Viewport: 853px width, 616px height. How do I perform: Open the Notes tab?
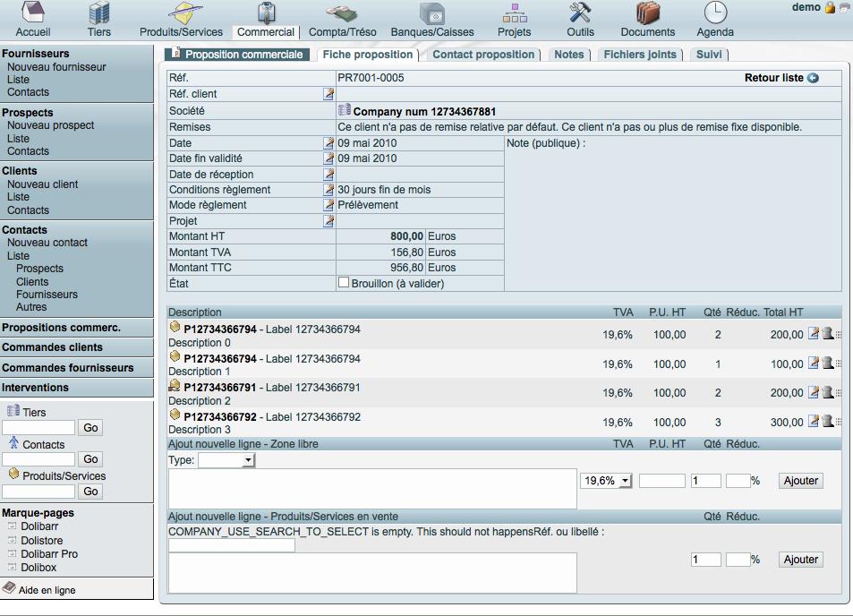click(569, 55)
